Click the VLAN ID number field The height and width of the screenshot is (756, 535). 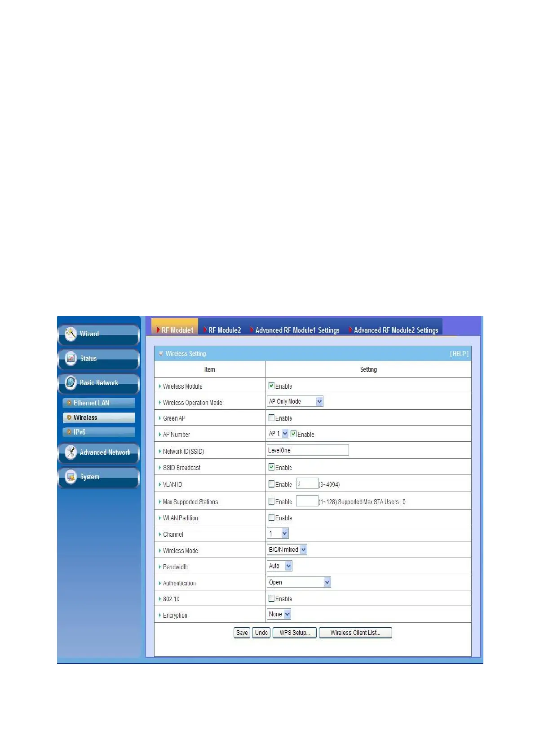[307, 483]
